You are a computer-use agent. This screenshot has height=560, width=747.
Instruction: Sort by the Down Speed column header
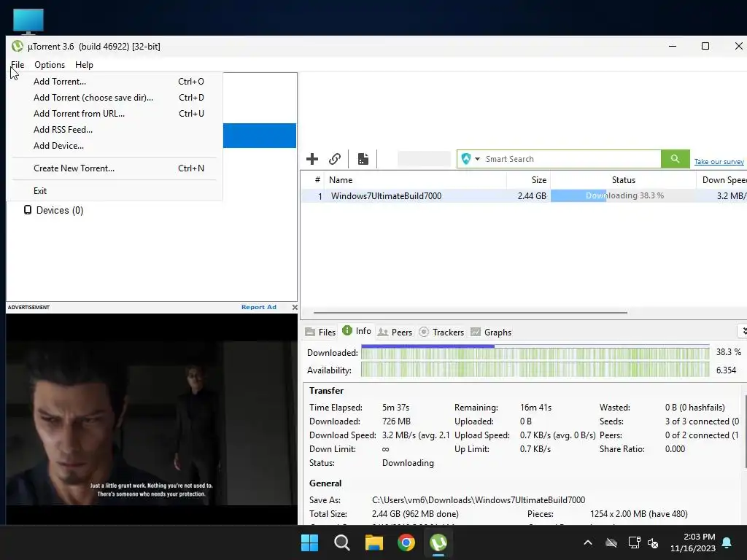[721, 180]
